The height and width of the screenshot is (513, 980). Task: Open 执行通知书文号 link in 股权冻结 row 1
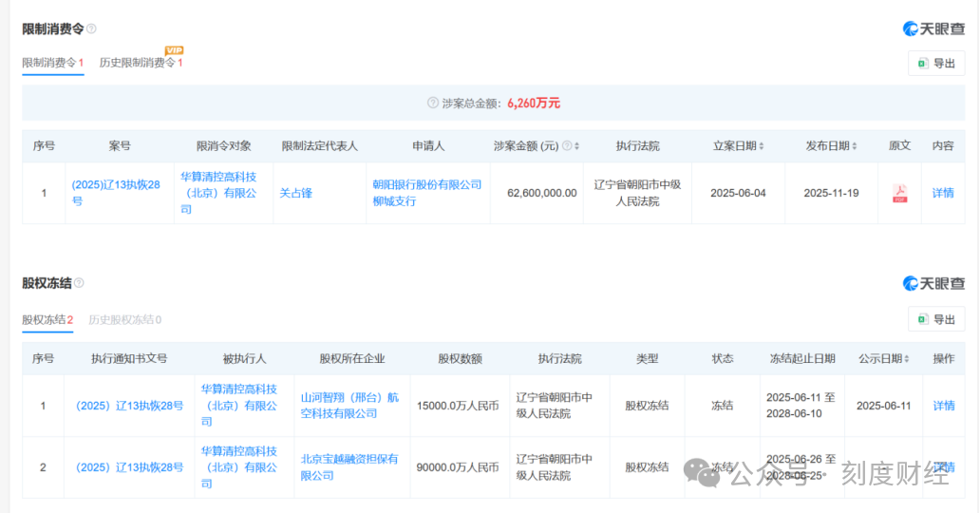(x=129, y=406)
